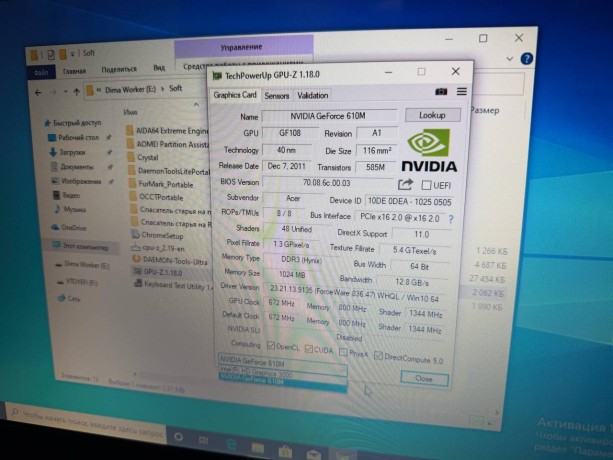613x460 pixels.
Task: Open the Вид ribbon tab
Action: (x=159, y=68)
